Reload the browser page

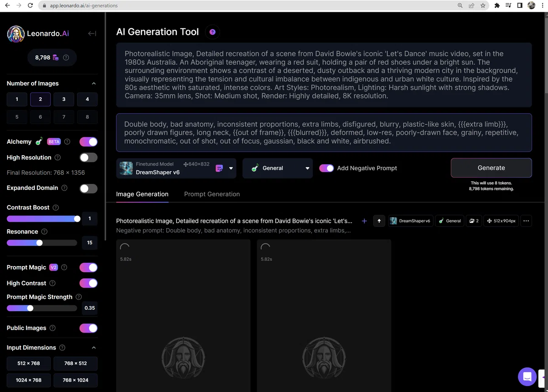[30, 5]
